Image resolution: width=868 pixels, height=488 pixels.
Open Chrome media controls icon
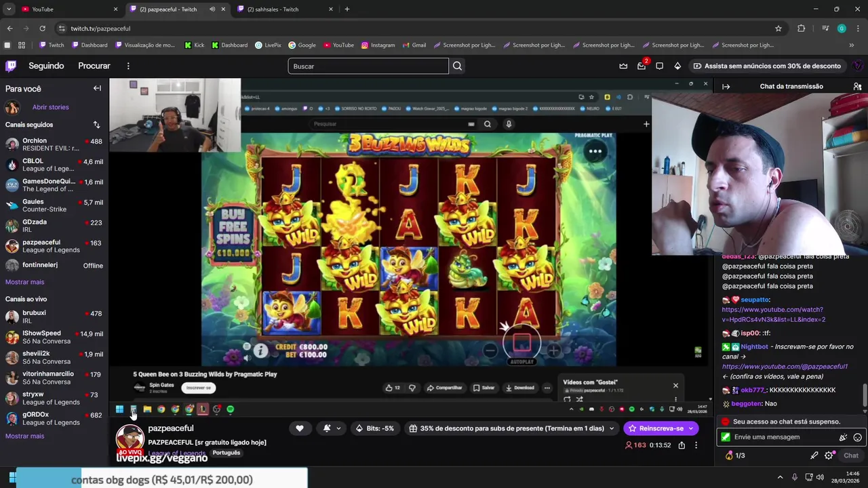[x=825, y=28]
